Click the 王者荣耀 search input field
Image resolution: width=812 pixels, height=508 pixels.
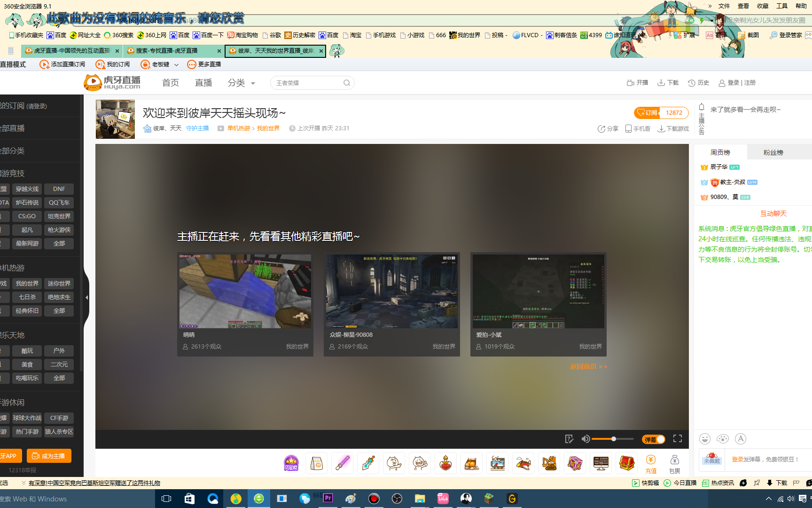click(305, 82)
